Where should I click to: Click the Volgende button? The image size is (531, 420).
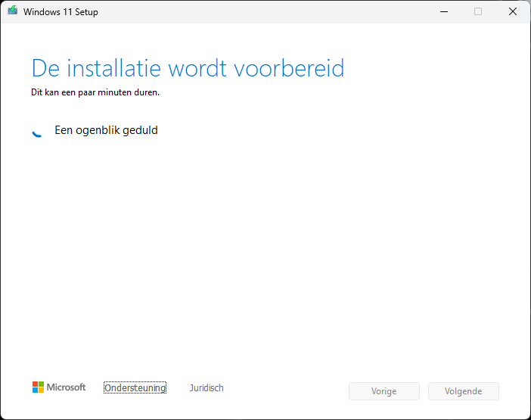(x=463, y=391)
